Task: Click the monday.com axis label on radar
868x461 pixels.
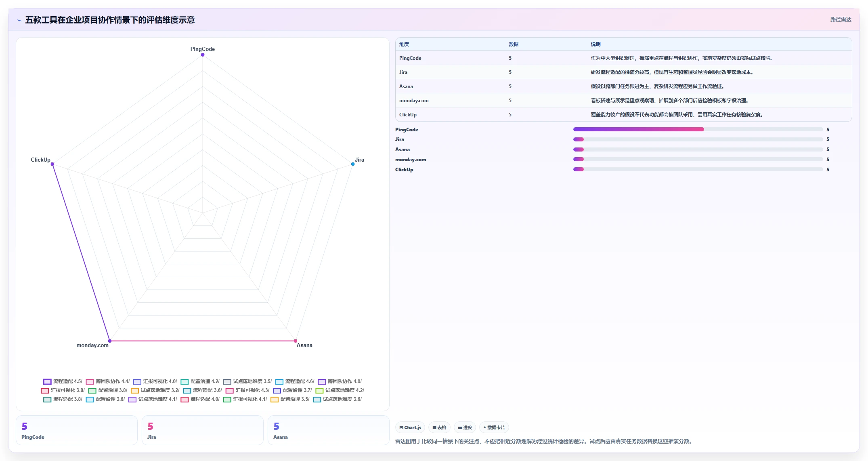Action: click(92, 345)
